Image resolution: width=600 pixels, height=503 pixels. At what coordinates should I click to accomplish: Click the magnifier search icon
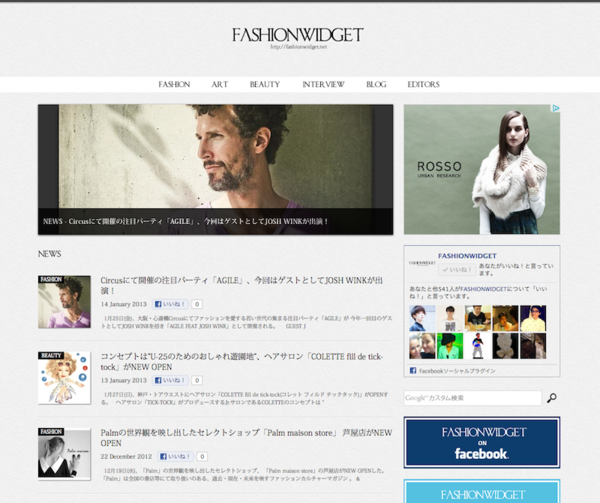click(551, 398)
